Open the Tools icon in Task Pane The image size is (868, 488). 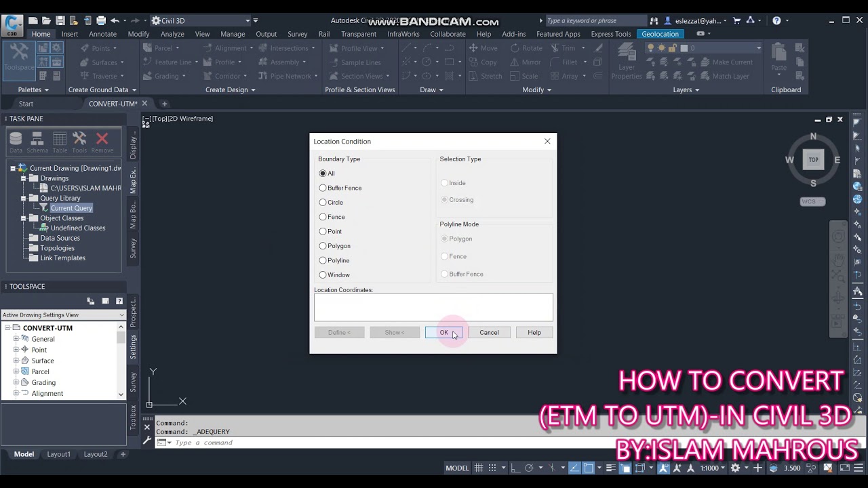pyautogui.click(x=79, y=142)
